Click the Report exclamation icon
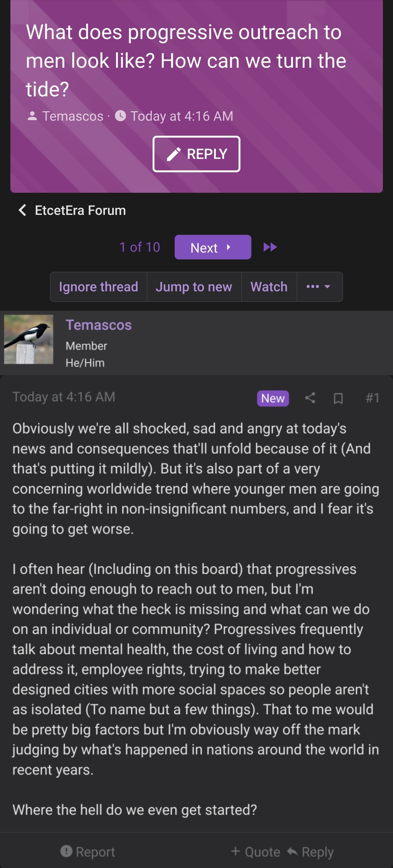This screenshot has width=393, height=868. pyautogui.click(x=66, y=851)
